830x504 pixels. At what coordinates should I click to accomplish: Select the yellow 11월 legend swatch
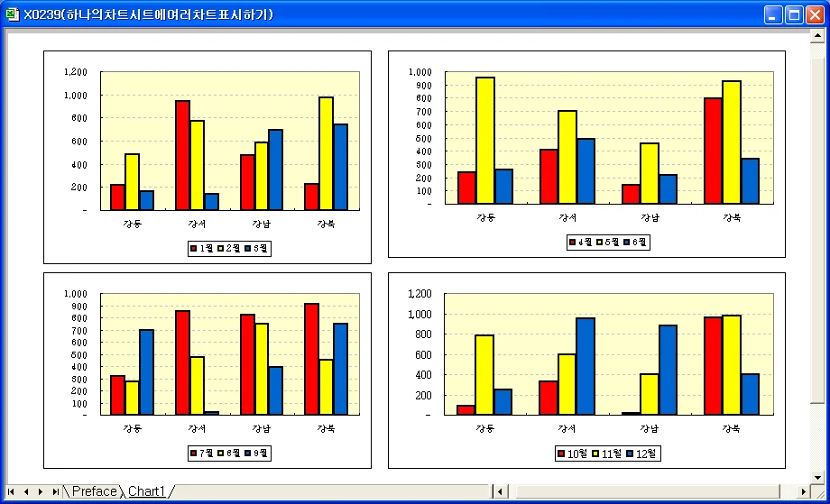595,454
